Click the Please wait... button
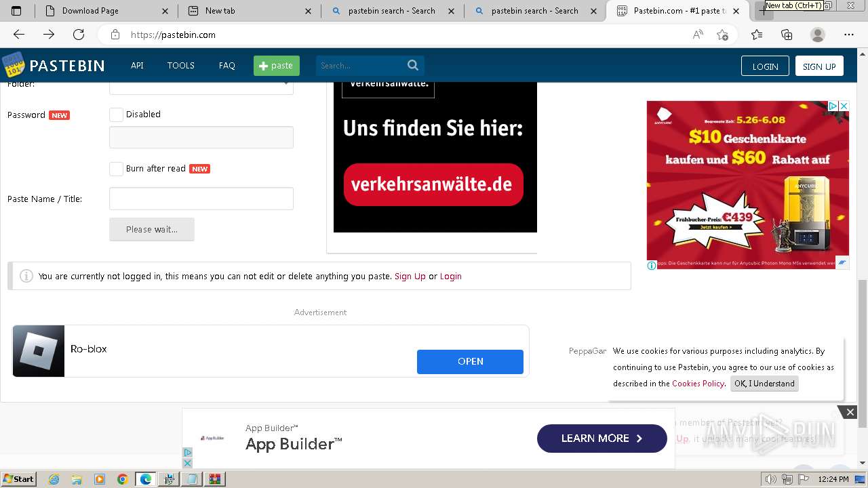Screen dimensions: 868x488 click(152, 229)
